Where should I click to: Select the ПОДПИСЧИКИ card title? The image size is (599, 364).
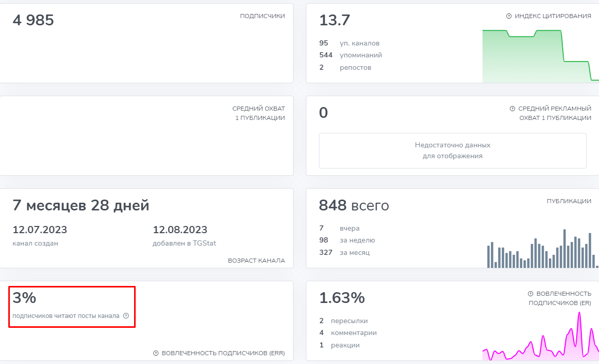[x=262, y=16]
